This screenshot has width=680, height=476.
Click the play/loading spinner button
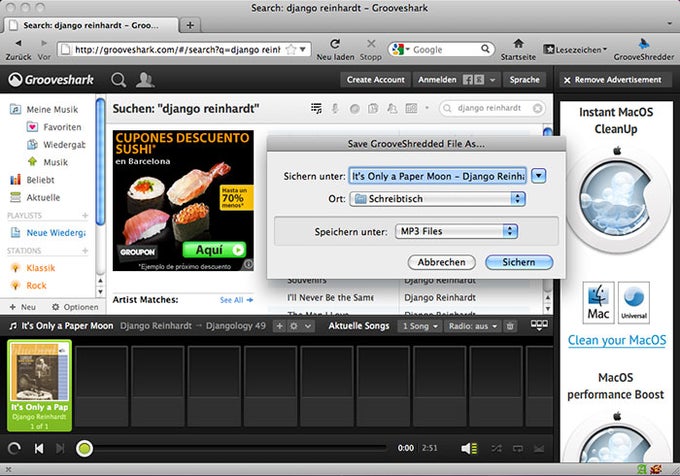pos(14,448)
